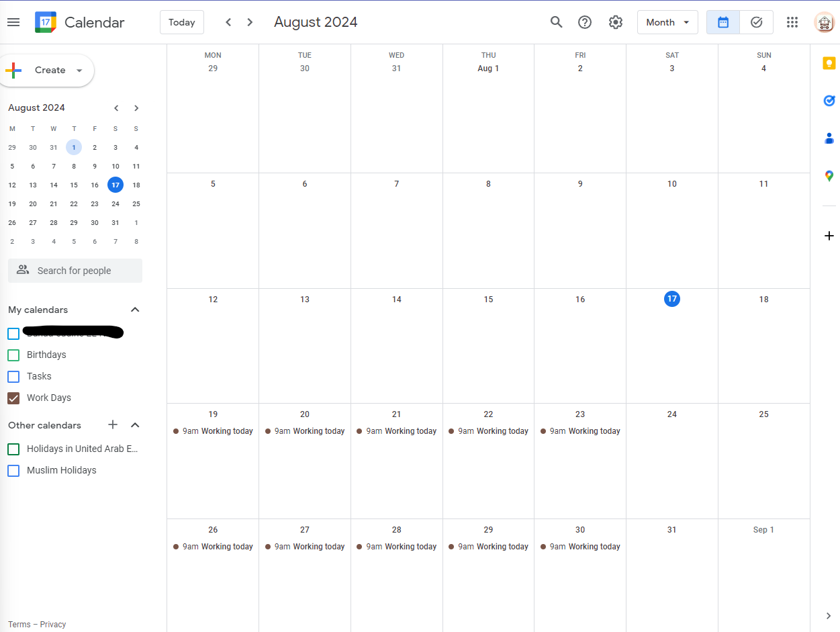Open Google Tasks side panel
Screen dimensions: 840x632
coord(829,101)
